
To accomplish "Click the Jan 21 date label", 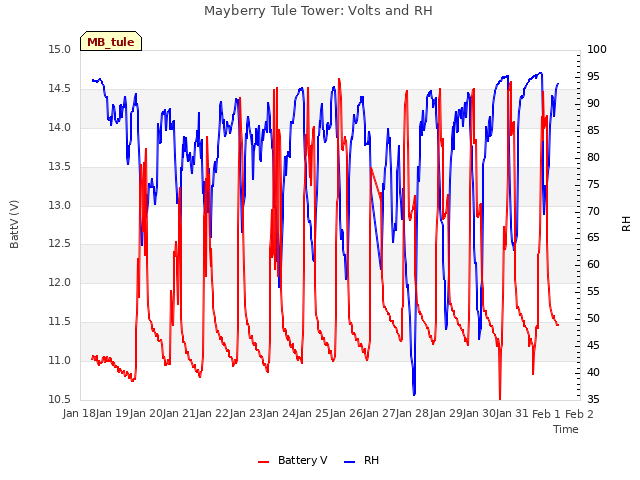I will (x=178, y=413).
